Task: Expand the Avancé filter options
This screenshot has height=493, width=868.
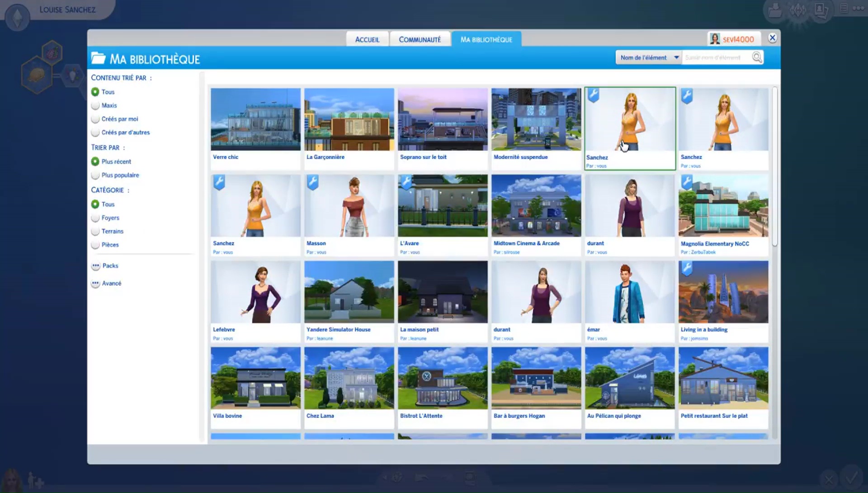Action: pos(96,284)
